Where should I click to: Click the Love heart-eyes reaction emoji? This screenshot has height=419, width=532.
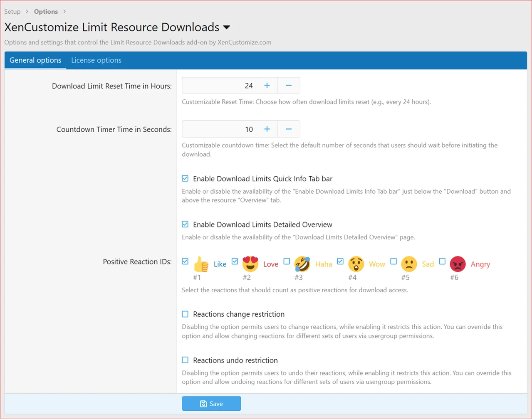[250, 264]
